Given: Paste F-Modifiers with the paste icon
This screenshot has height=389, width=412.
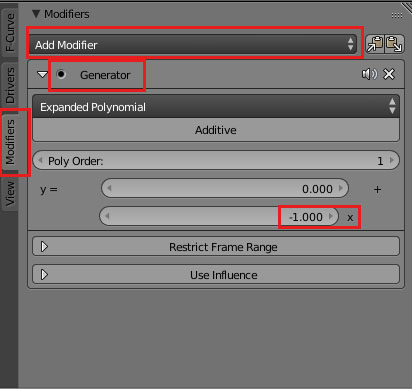Looking at the screenshot, I should [x=395, y=44].
